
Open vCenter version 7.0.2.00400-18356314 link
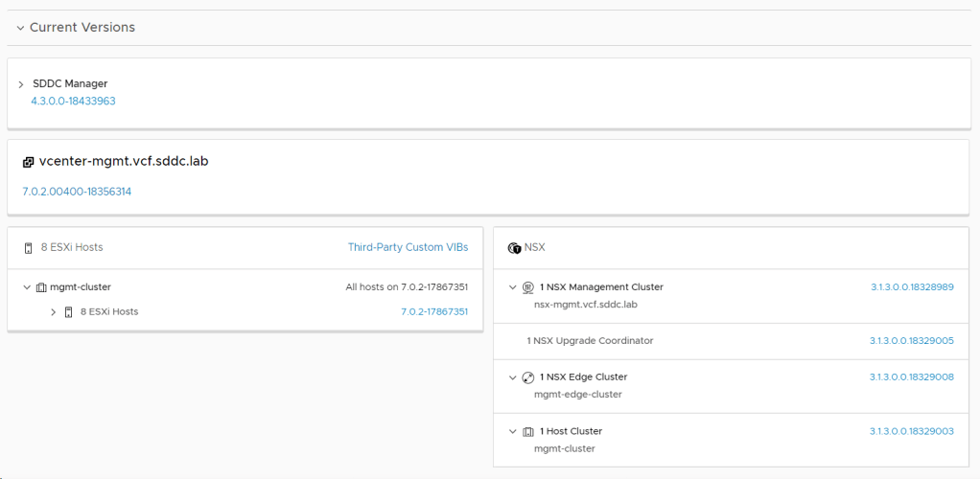[x=77, y=192]
